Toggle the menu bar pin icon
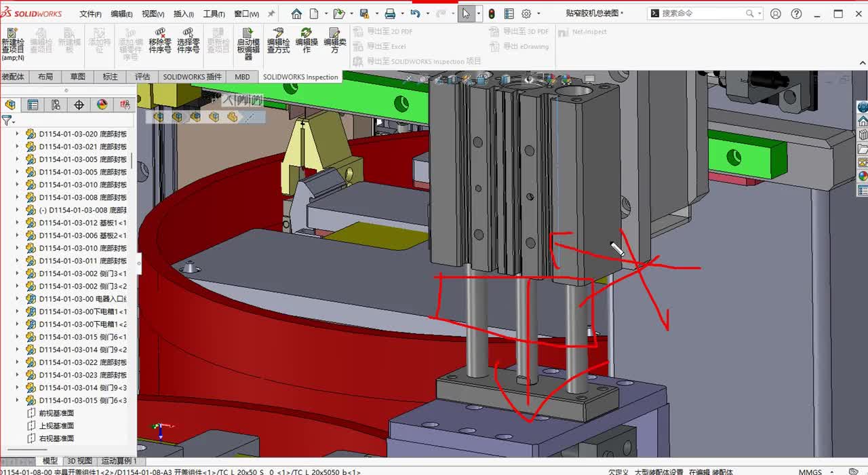Viewport: 868px width, 475px height. pyautogui.click(x=271, y=14)
